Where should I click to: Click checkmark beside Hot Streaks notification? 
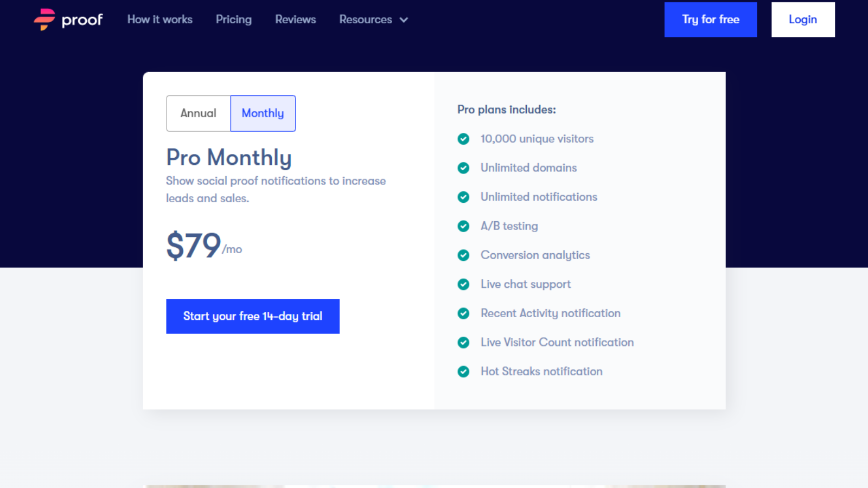pyautogui.click(x=463, y=371)
